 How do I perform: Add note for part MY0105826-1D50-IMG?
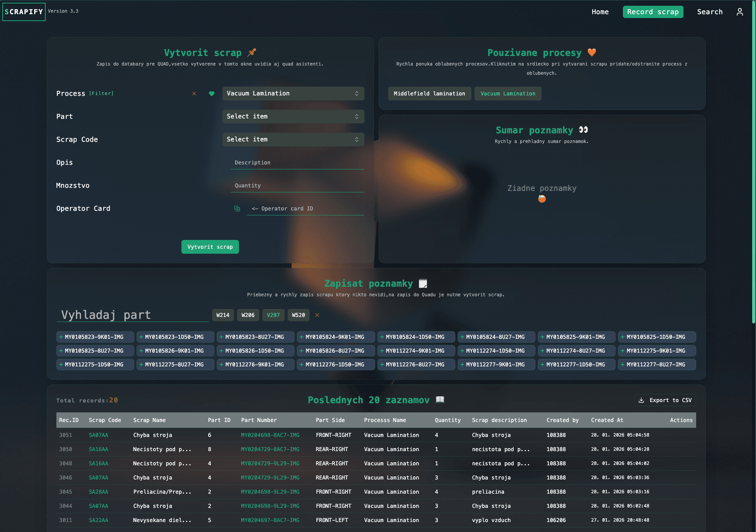(x=255, y=351)
